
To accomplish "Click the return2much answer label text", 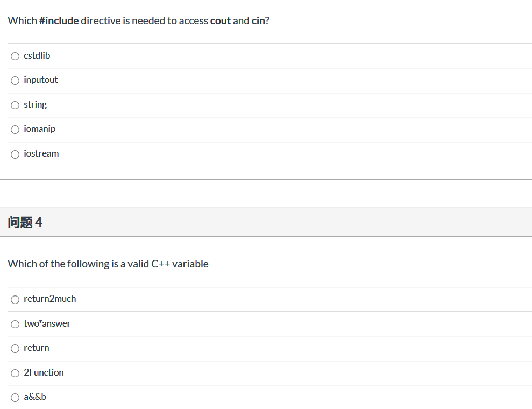I will point(50,299).
